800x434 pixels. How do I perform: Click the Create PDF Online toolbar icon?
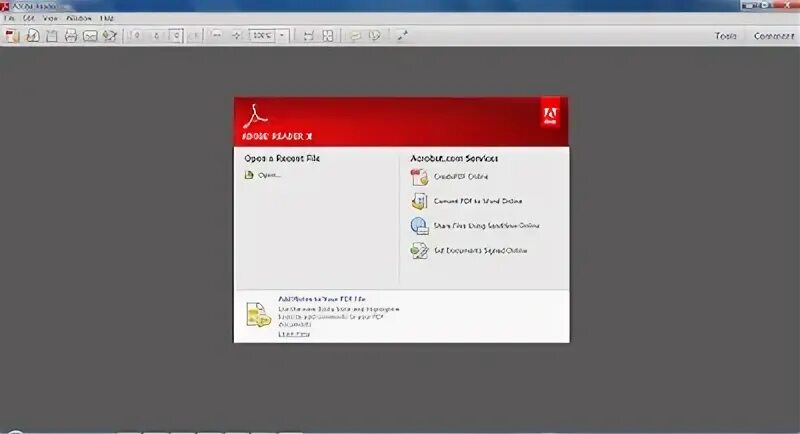coord(12,36)
